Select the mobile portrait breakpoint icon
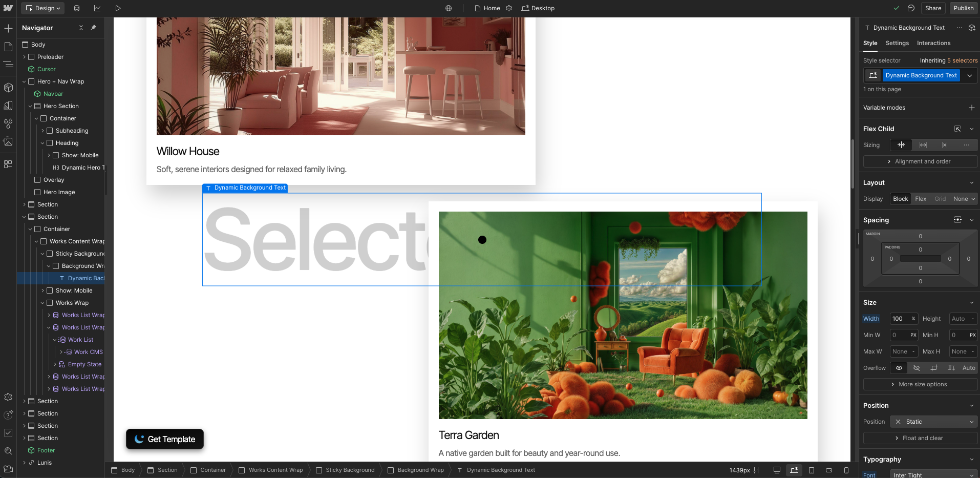Screen dimensions: 980x478 coord(846,470)
